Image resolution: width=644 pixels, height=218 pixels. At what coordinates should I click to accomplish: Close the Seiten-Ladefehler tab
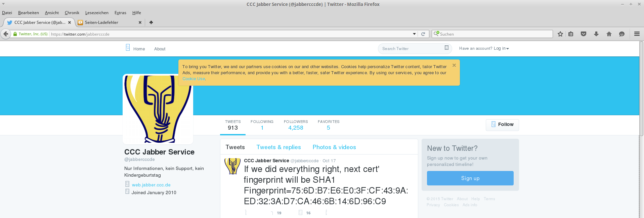(x=140, y=23)
